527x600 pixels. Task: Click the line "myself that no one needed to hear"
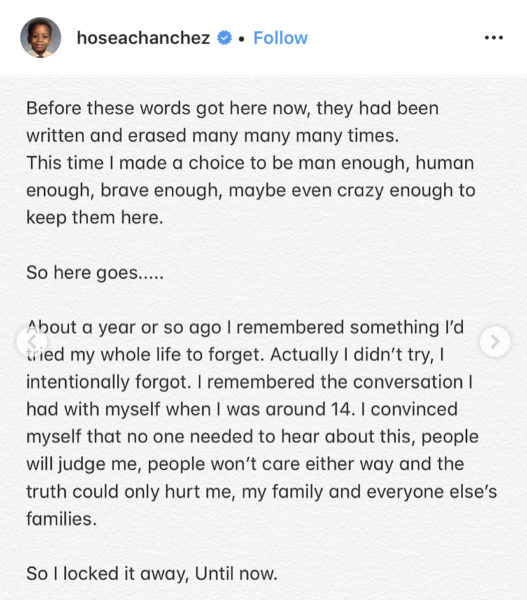click(252, 437)
